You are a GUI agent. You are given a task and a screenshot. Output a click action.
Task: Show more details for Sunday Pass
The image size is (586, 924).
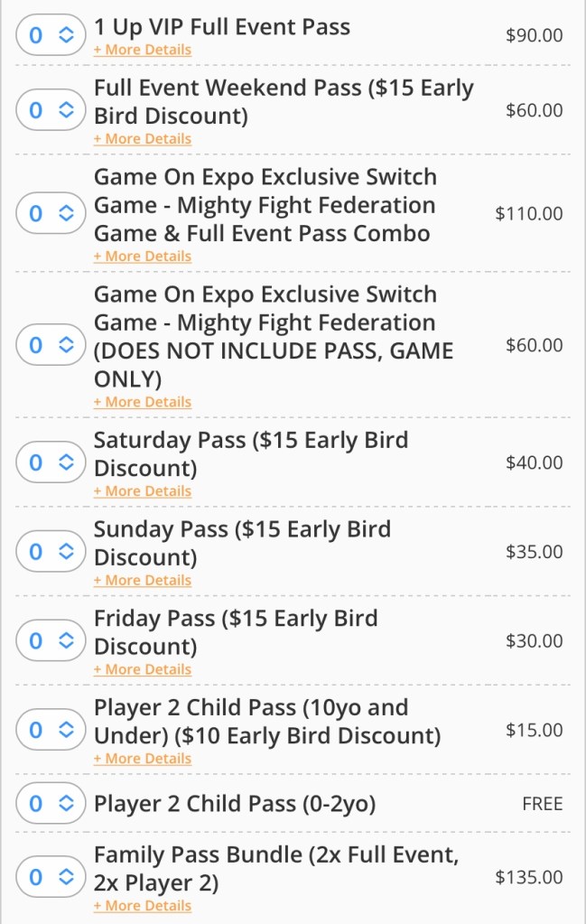click(x=143, y=580)
